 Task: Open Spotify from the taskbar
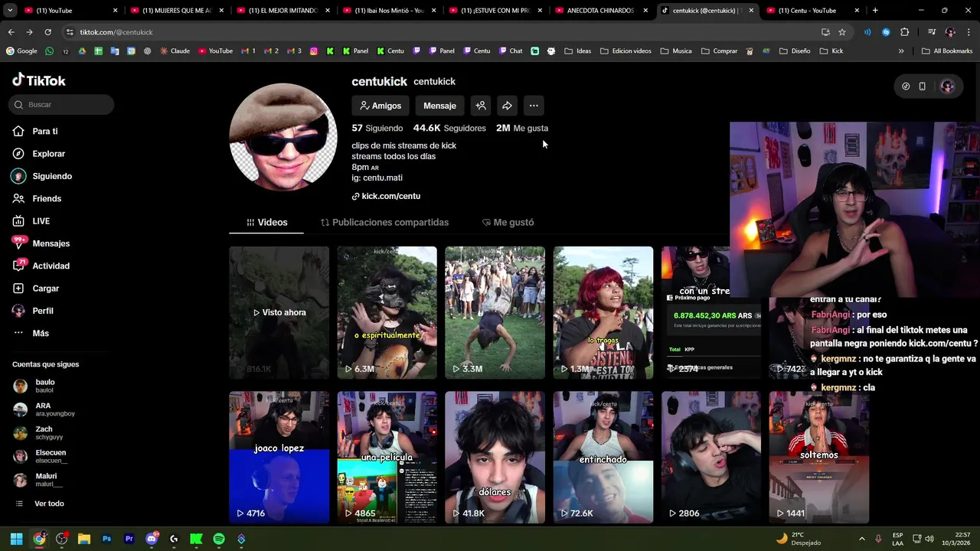[219, 539]
